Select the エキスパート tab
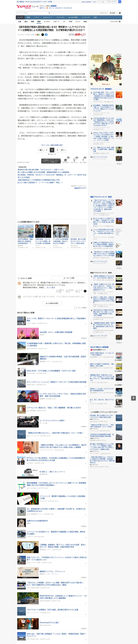Viewport: 138px width, 644px height. (x=48, y=17)
